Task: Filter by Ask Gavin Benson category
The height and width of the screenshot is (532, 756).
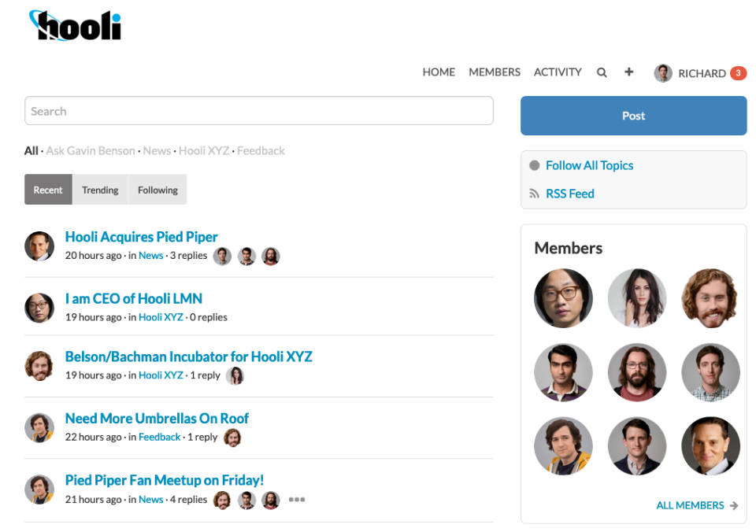Action: point(91,150)
